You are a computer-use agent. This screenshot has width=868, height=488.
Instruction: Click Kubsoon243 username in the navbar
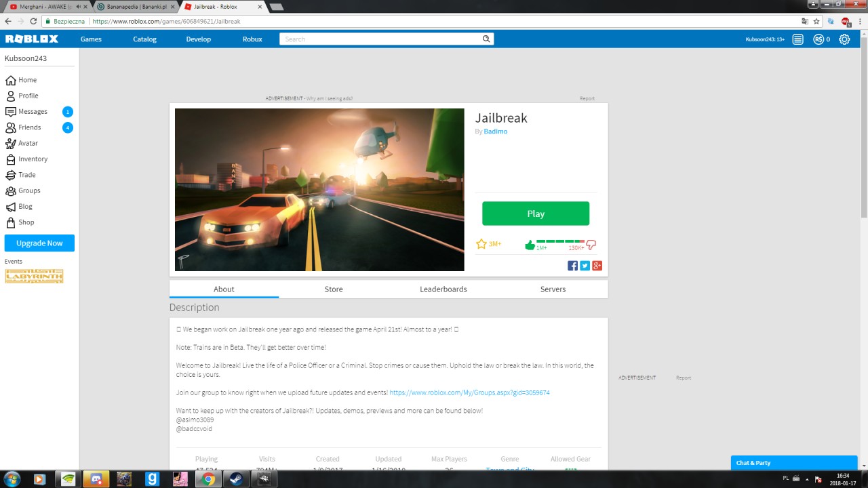pos(765,39)
